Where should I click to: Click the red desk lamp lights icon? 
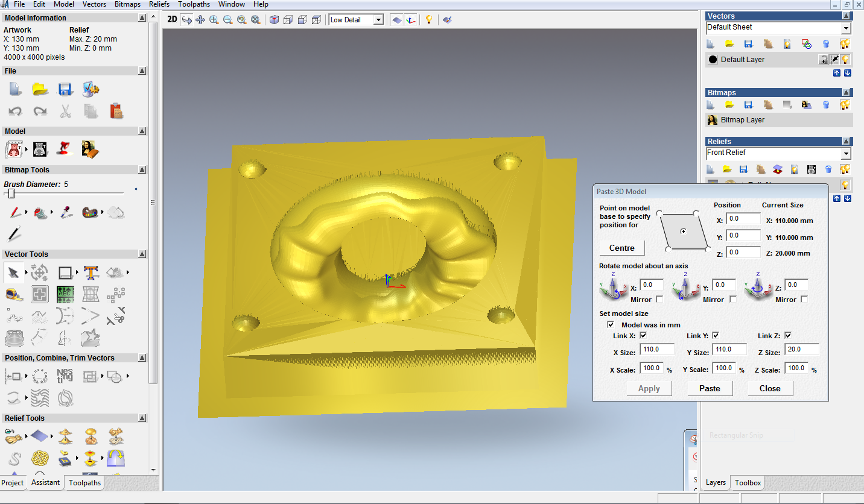pos(65,149)
